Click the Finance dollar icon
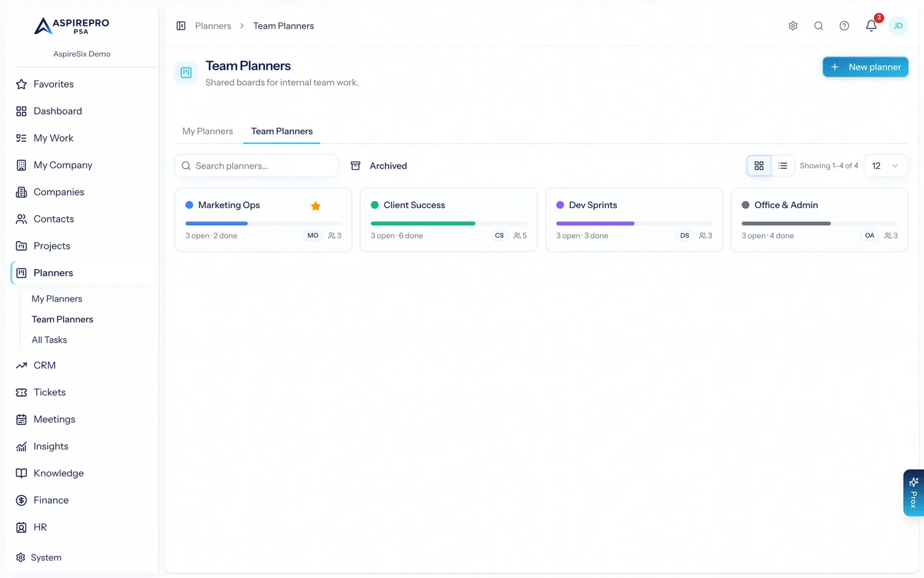Viewport: 924px width, 578px height. (x=21, y=501)
